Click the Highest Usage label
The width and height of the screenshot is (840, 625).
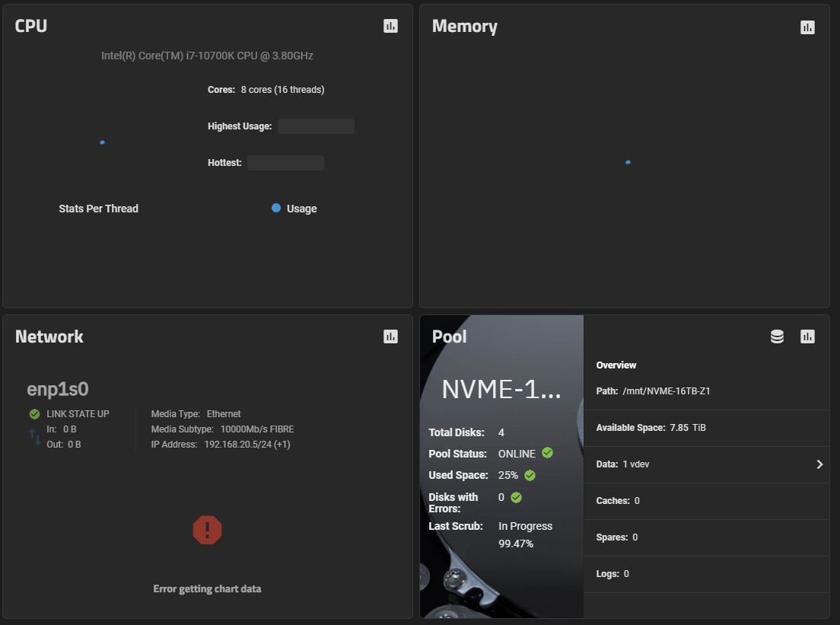240,126
